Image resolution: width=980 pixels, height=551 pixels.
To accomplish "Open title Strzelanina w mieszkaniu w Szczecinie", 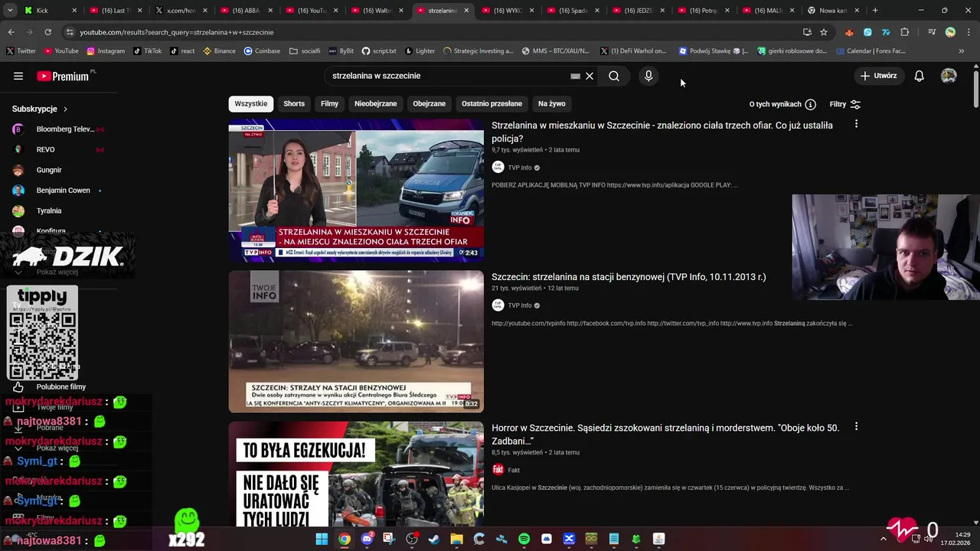I will click(x=662, y=132).
